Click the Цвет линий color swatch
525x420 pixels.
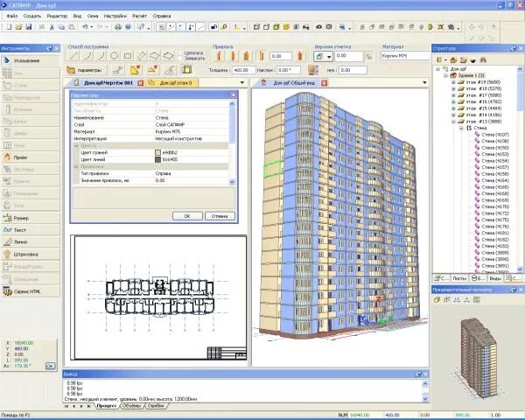tap(158, 159)
